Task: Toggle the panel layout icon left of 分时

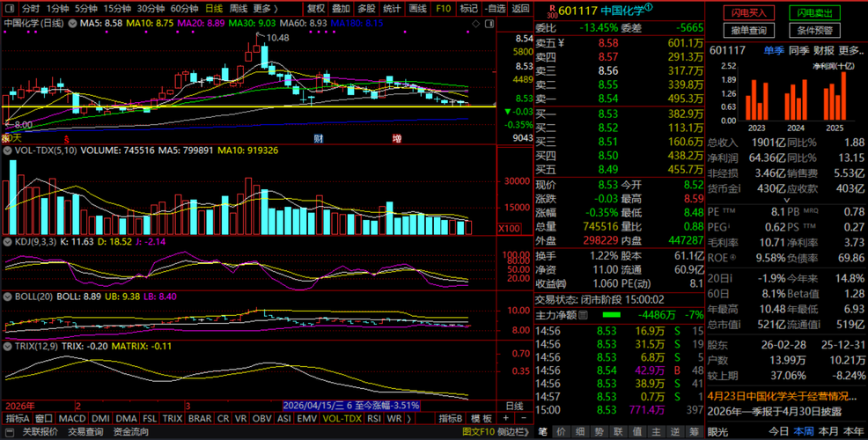Action: [11, 8]
